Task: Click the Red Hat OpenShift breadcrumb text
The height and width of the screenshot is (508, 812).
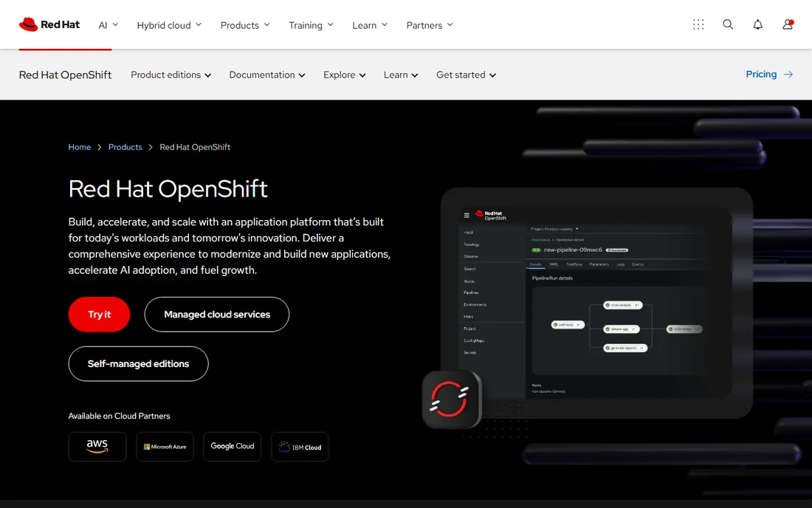Action: (195, 147)
